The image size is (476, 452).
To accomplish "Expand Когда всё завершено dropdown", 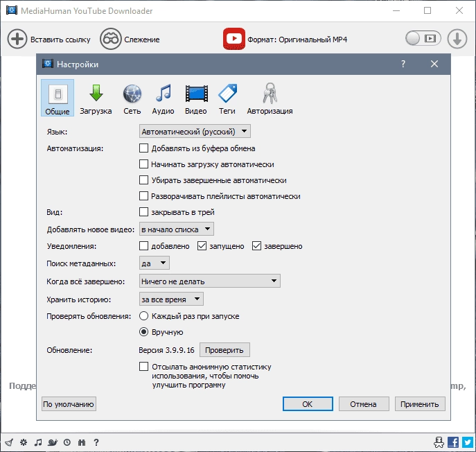I will tap(209, 281).
